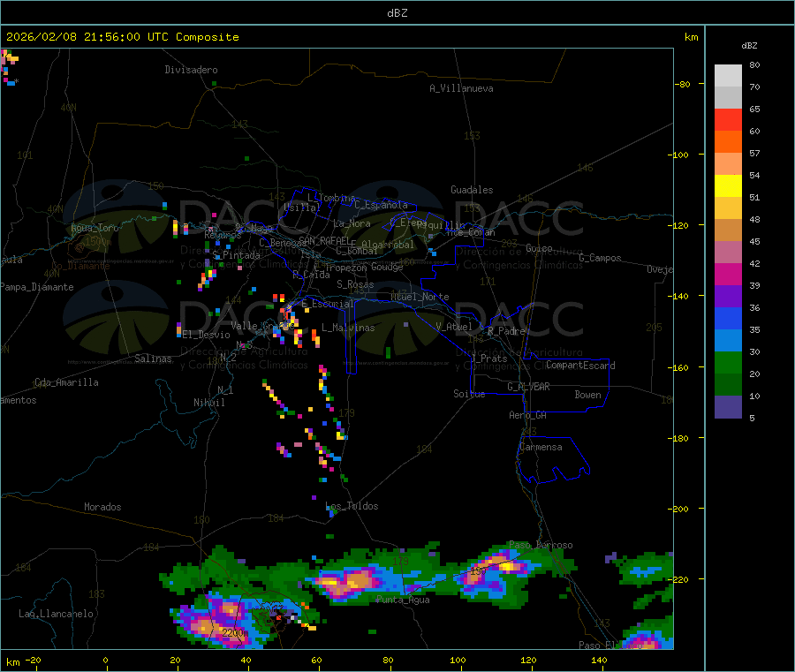Select the red 65 dBZ legend swatch
This screenshot has height=672, width=795.
(728, 120)
